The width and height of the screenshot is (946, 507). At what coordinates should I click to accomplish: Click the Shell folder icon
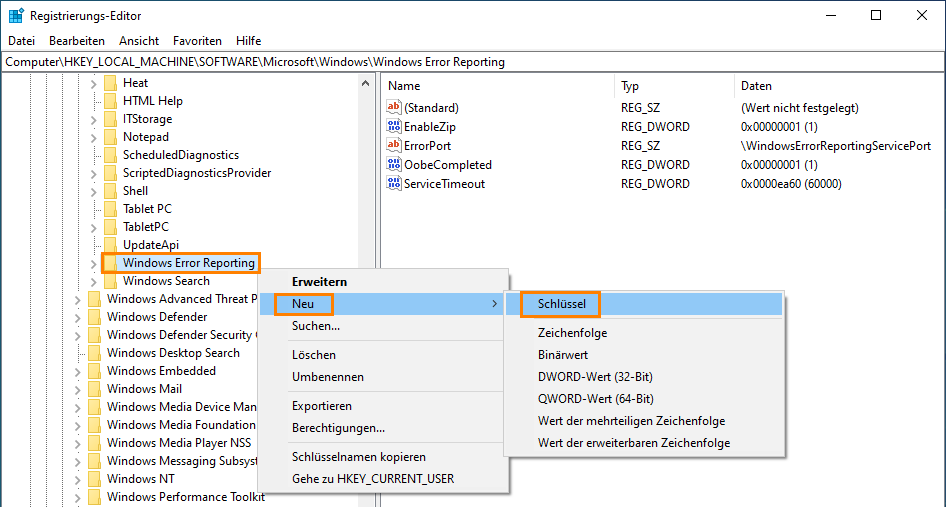pos(110,191)
